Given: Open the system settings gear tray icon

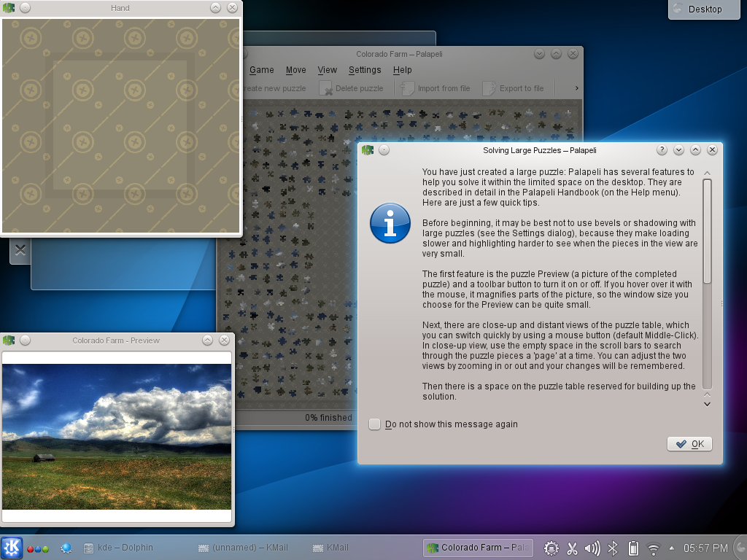Looking at the screenshot, I should point(551,548).
